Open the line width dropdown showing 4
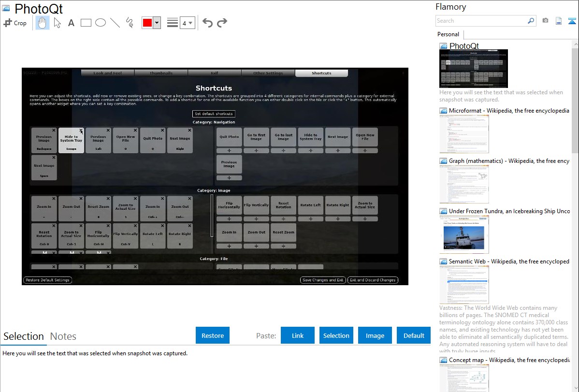 coord(188,23)
